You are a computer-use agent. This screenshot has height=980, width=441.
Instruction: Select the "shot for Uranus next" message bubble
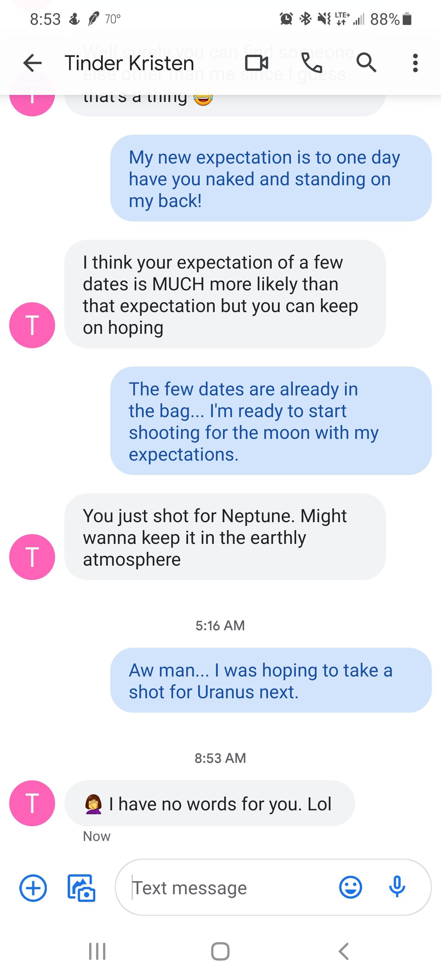tap(270, 680)
